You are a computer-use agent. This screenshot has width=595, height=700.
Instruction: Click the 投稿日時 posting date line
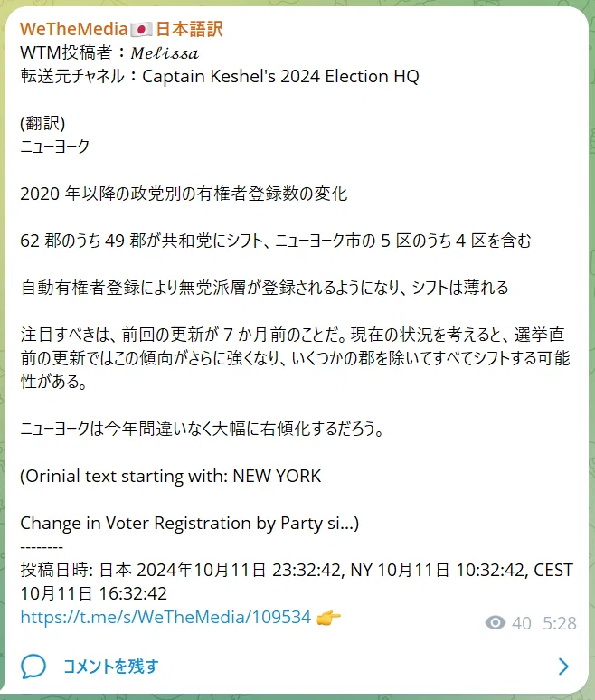pos(297,582)
